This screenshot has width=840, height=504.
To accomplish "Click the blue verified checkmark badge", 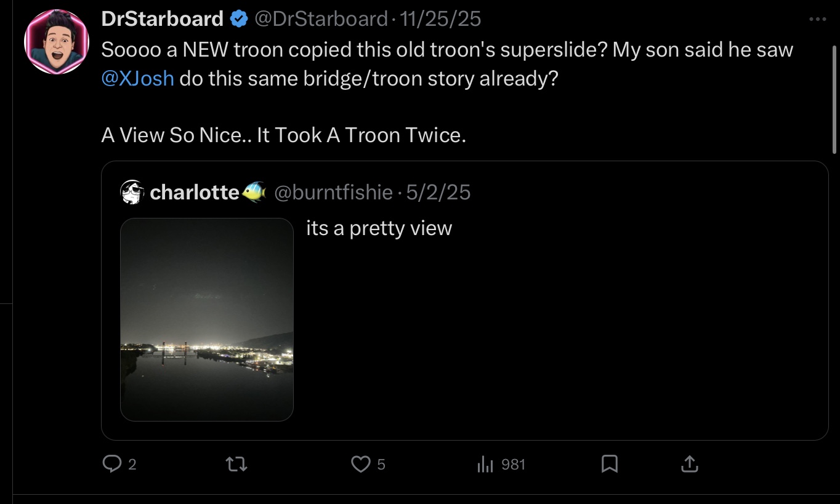I will [x=238, y=20].
